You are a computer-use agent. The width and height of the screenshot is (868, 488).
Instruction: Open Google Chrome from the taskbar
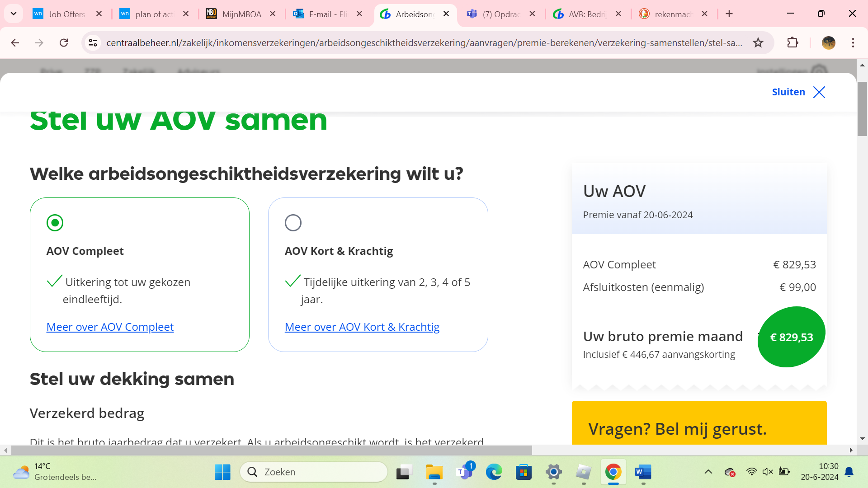(613, 472)
